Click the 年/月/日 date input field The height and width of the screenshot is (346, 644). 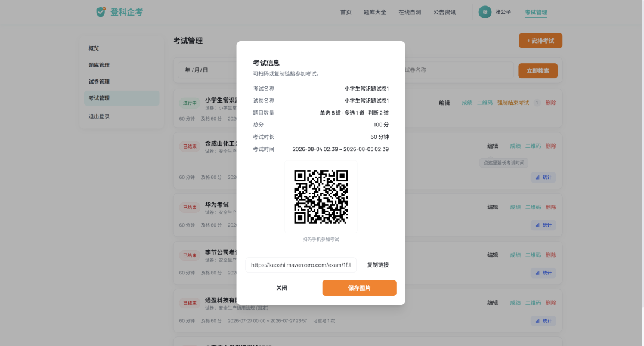(208, 70)
